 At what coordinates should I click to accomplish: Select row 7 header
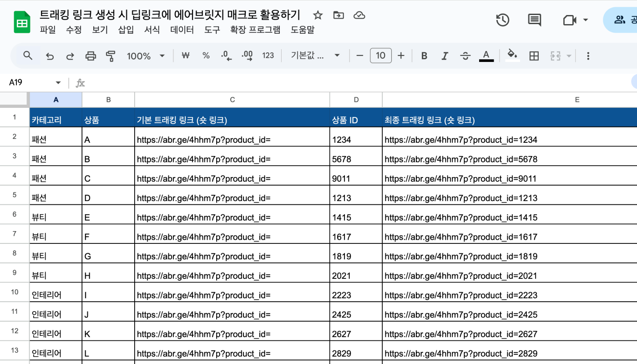15,234
